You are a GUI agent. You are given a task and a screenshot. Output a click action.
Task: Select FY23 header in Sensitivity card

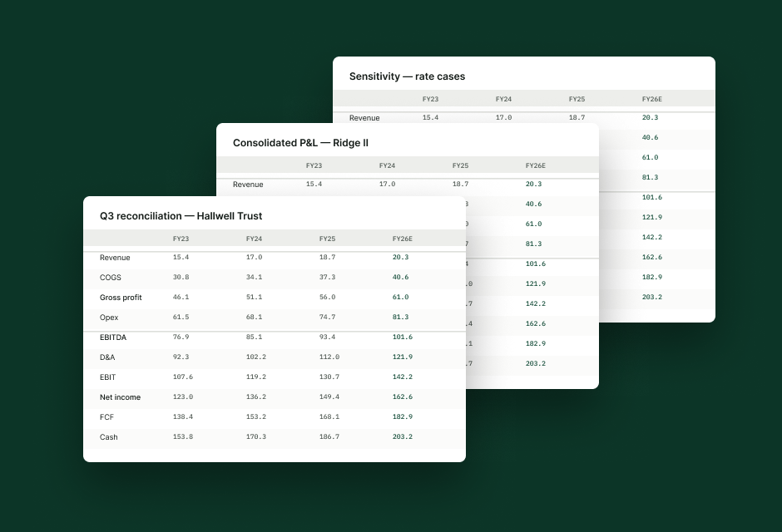(430, 99)
